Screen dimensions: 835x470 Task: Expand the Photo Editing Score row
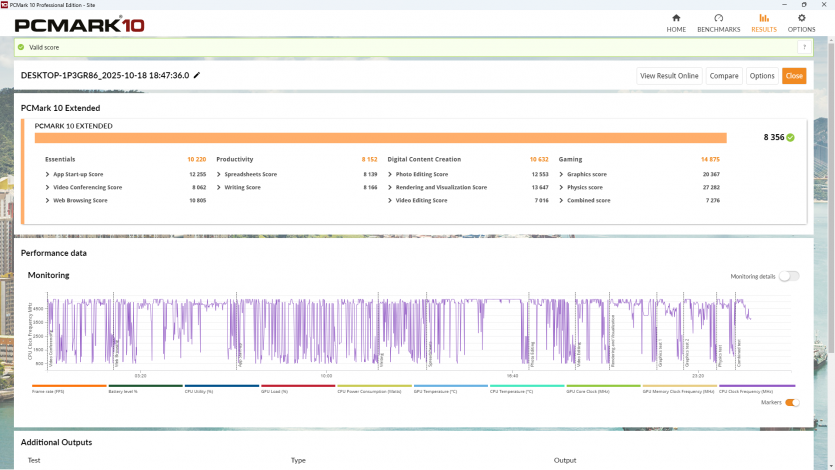[x=421, y=174]
